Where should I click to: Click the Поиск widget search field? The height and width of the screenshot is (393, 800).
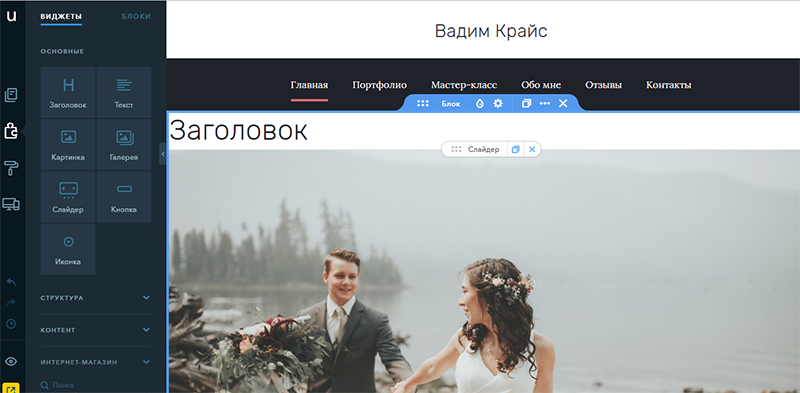[x=96, y=385]
